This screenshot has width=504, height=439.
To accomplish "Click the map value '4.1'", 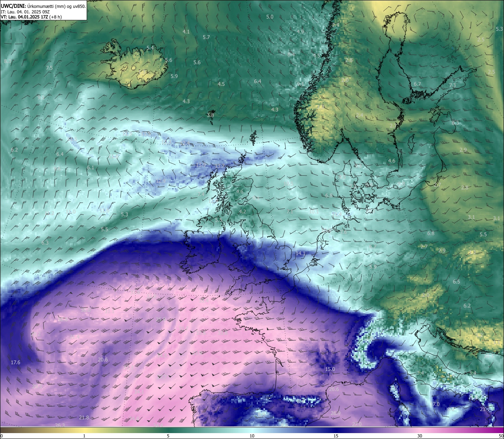I will pyautogui.click(x=186, y=31).
